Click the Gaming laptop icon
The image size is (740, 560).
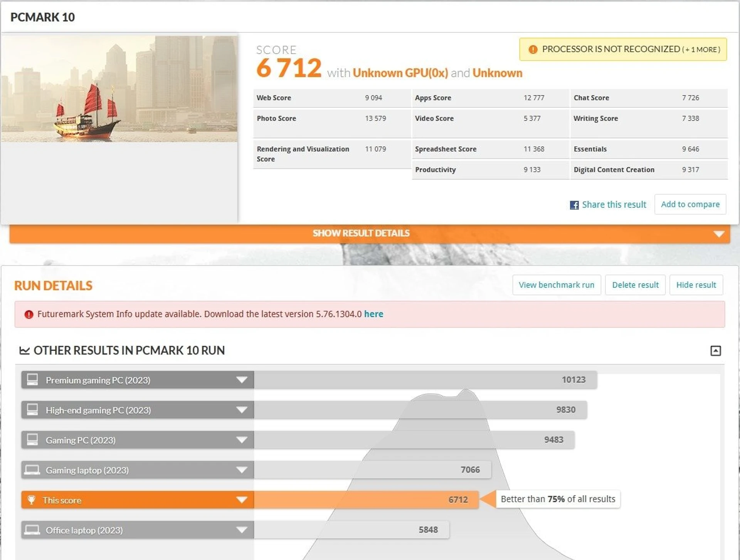tap(32, 470)
